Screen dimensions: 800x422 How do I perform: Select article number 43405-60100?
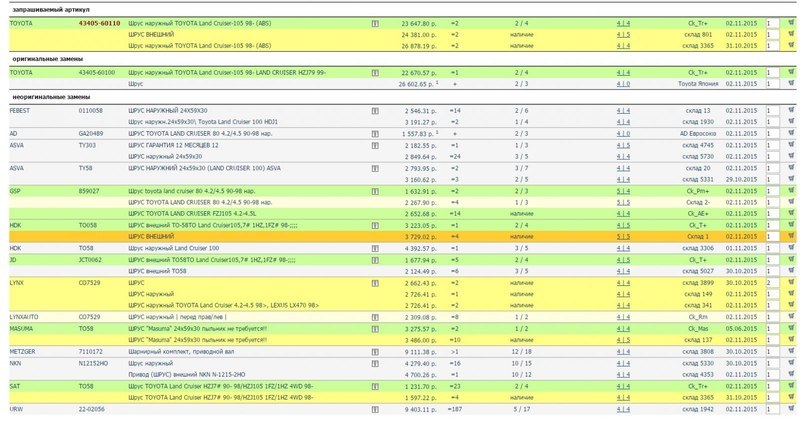[97, 72]
